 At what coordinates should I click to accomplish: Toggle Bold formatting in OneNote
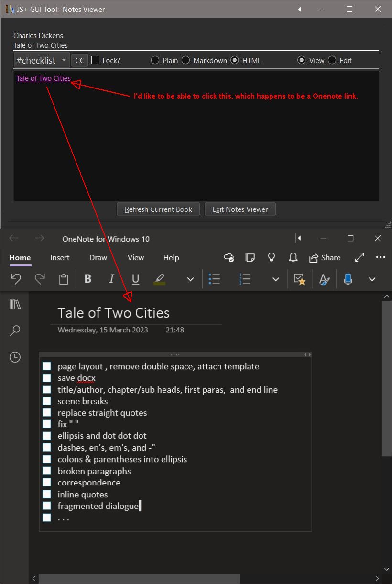point(88,279)
